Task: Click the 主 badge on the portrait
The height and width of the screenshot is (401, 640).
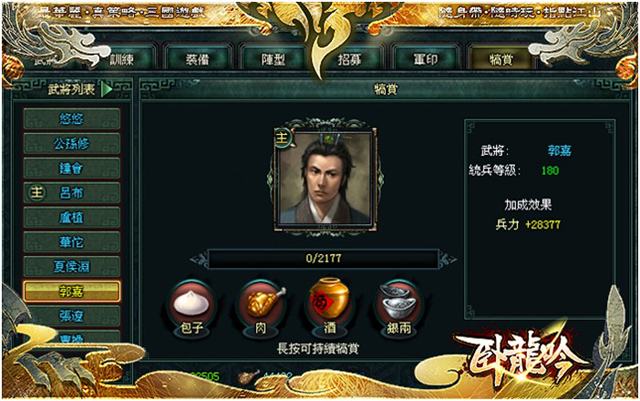Action: click(283, 138)
